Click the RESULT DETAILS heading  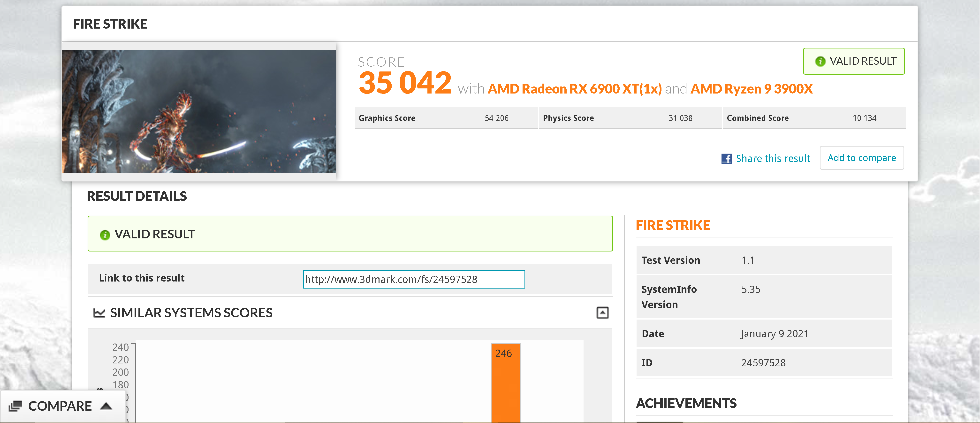pyautogui.click(x=137, y=196)
